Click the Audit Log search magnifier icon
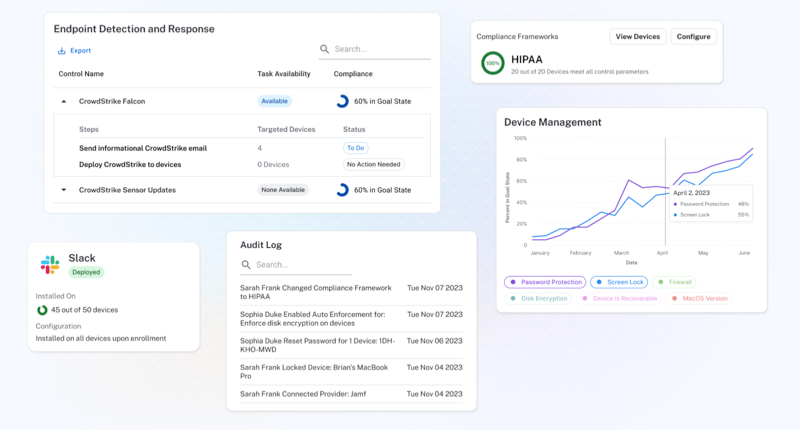The width and height of the screenshot is (800, 430). (x=246, y=265)
